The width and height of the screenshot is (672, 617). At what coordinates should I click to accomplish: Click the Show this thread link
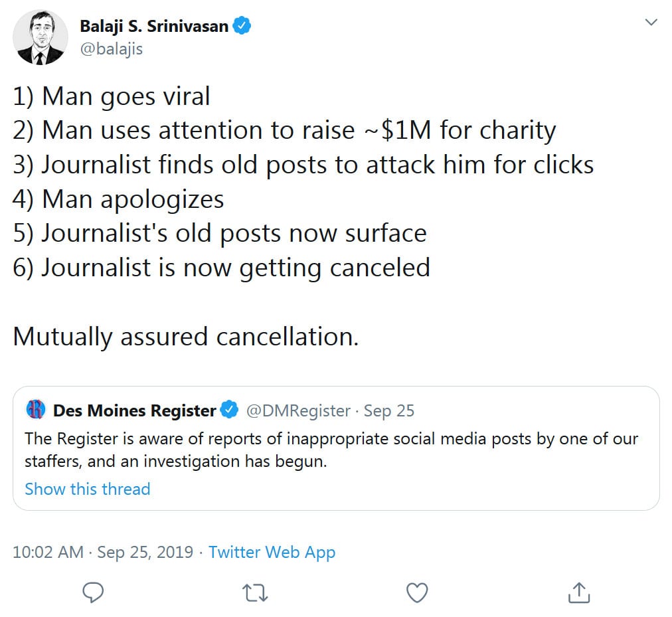[x=87, y=489]
